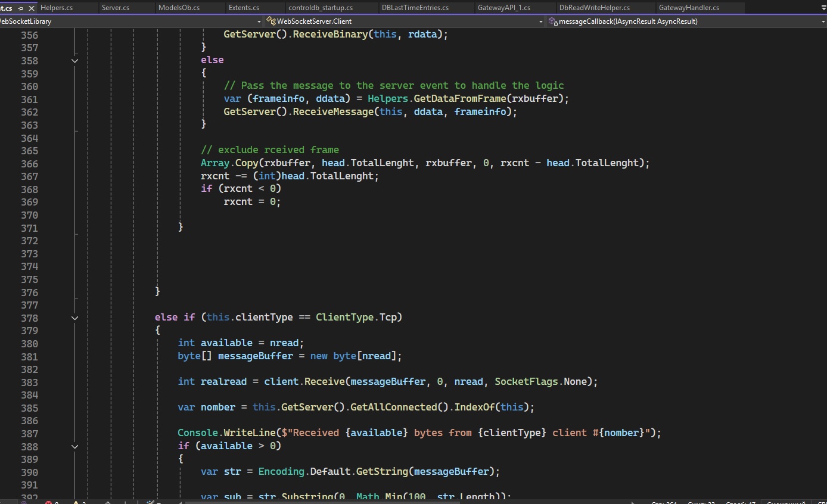Collapse the ClientType.Tcp block at line 378
Image resolution: width=827 pixels, height=504 pixels.
click(x=75, y=318)
